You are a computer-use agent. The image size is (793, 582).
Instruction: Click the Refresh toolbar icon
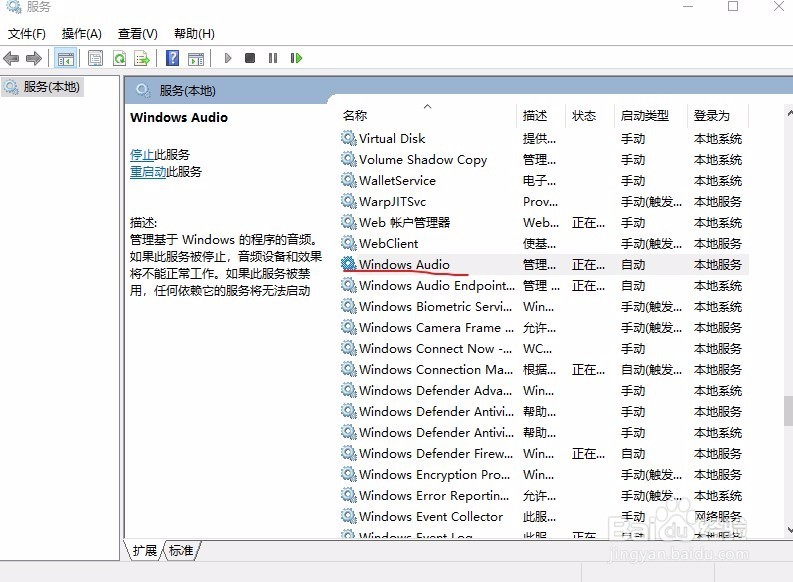(119, 59)
